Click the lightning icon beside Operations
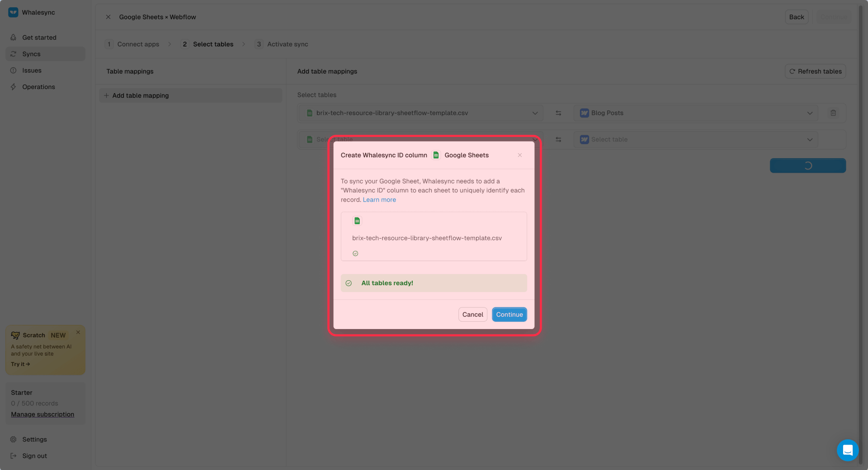The height and width of the screenshot is (470, 868). (14, 87)
